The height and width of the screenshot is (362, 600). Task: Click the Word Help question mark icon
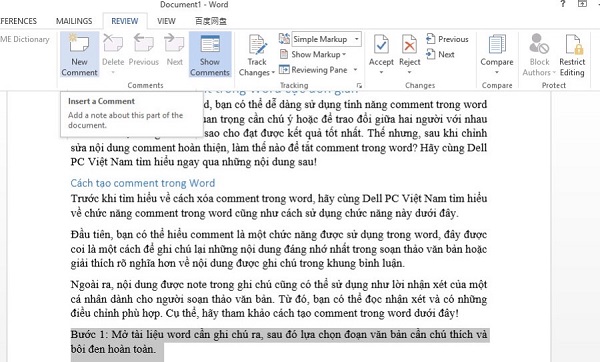[562, 4]
